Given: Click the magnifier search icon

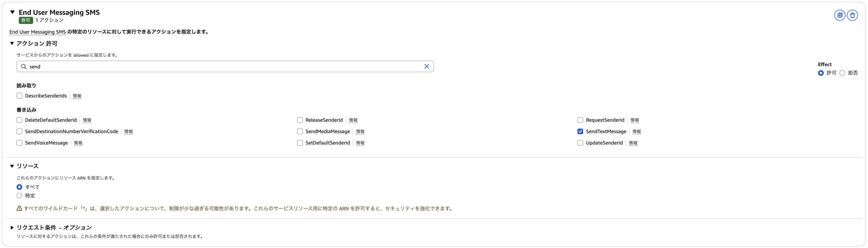Looking at the screenshot, I should tap(24, 66).
